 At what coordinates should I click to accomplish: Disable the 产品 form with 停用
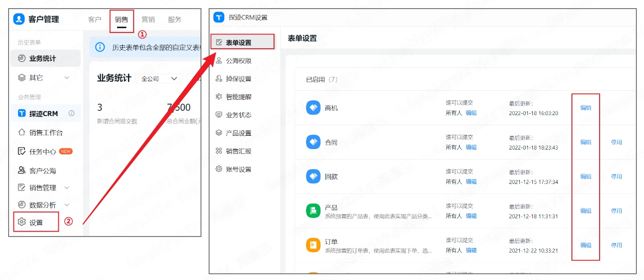[x=616, y=211]
